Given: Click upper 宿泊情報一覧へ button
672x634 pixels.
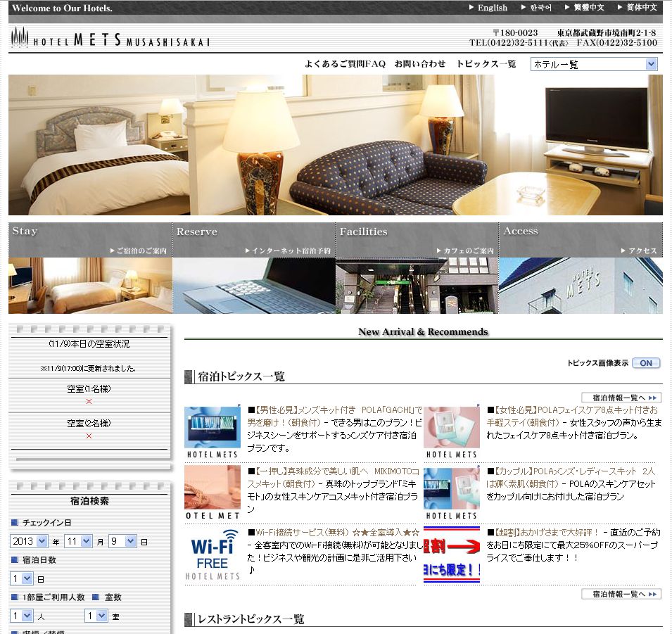Looking at the screenshot, I should point(621,398).
